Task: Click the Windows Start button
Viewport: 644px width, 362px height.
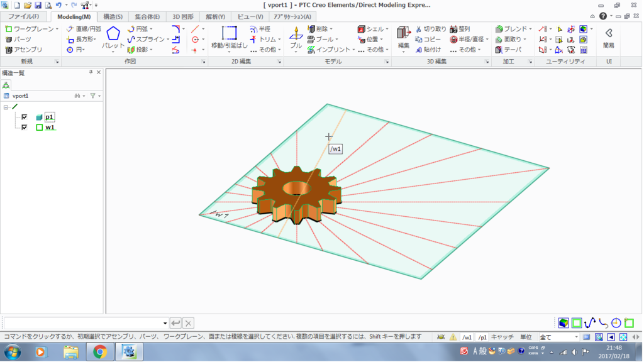Action: pos(13,352)
